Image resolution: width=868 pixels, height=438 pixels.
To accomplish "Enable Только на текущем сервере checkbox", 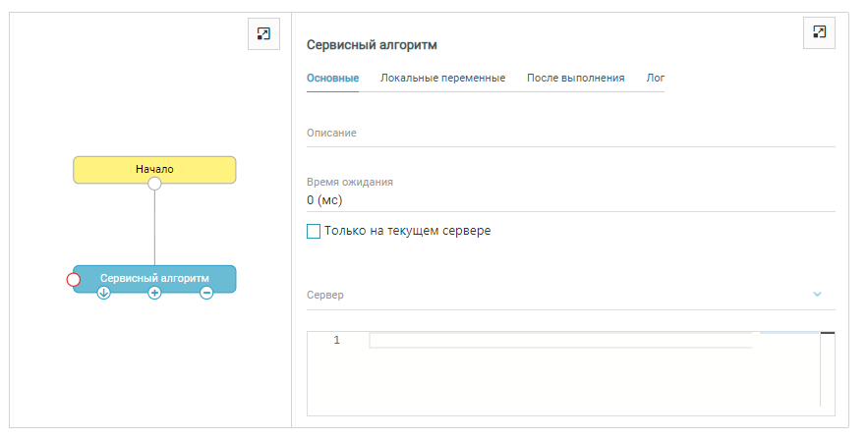I will pos(314,232).
